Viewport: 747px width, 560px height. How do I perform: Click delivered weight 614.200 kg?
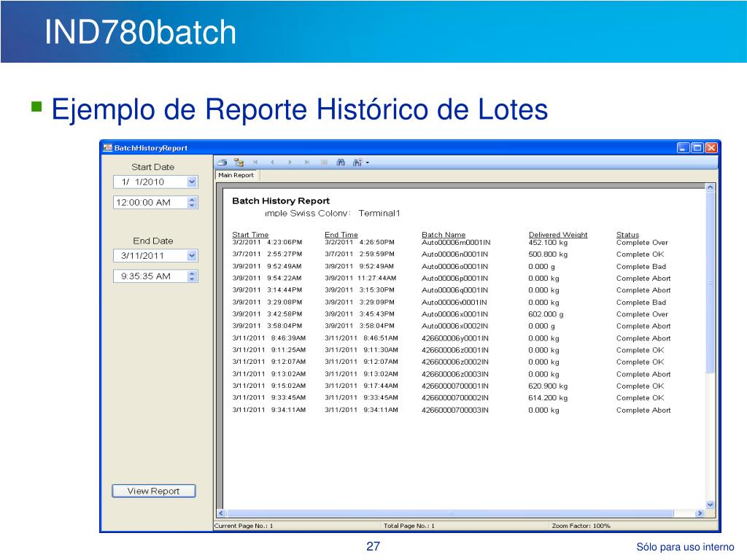tap(548, 398)
